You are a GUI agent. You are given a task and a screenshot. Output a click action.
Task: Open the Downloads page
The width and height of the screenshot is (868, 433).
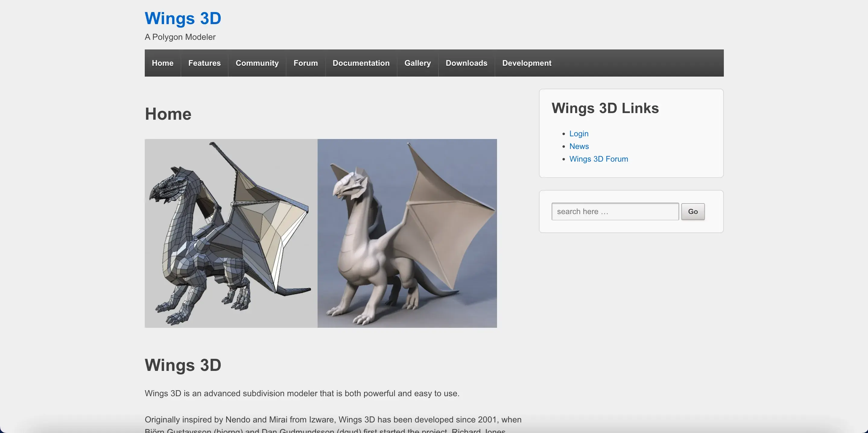click(x=466, y=63)
